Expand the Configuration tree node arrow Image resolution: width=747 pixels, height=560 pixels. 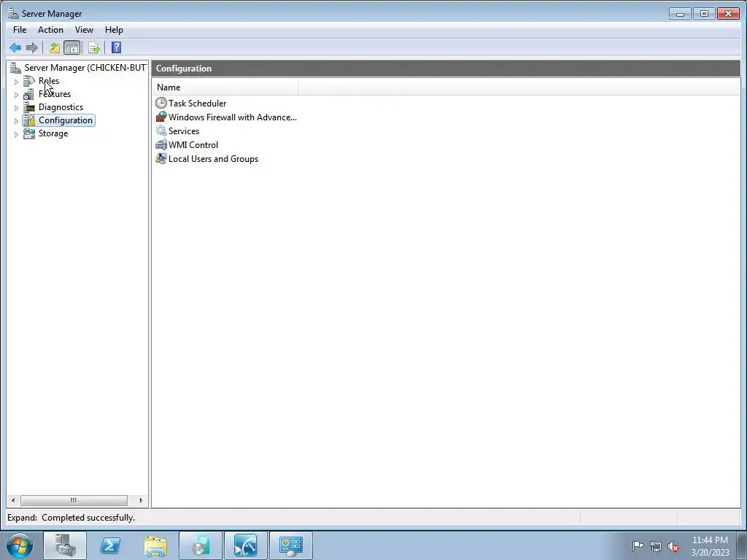click(x=16, y=121)
